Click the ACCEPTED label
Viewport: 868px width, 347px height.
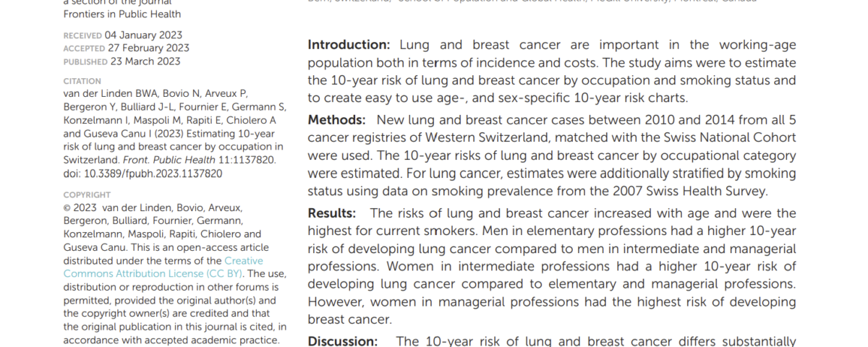83,48
